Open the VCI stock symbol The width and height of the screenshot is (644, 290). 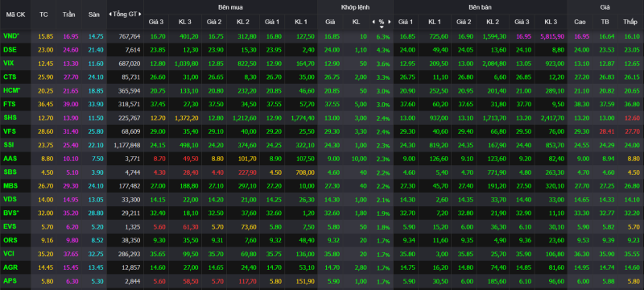[9, 254]
